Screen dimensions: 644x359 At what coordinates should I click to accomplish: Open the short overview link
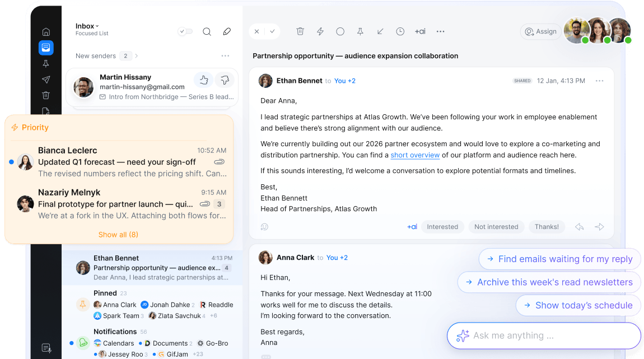tap(415, 155)
